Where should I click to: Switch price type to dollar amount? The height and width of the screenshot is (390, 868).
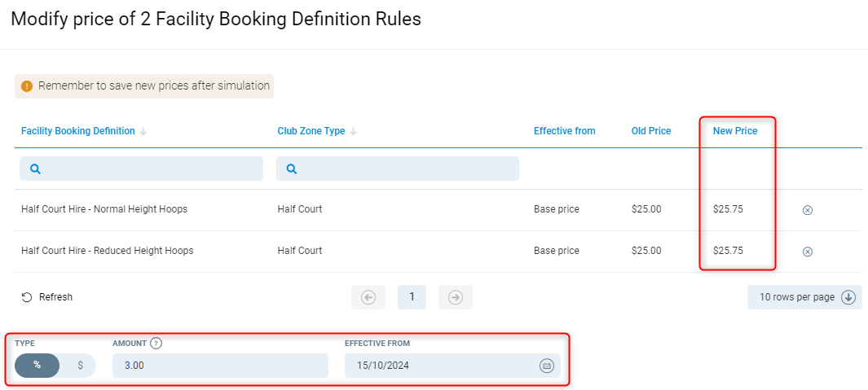(80, 365)
